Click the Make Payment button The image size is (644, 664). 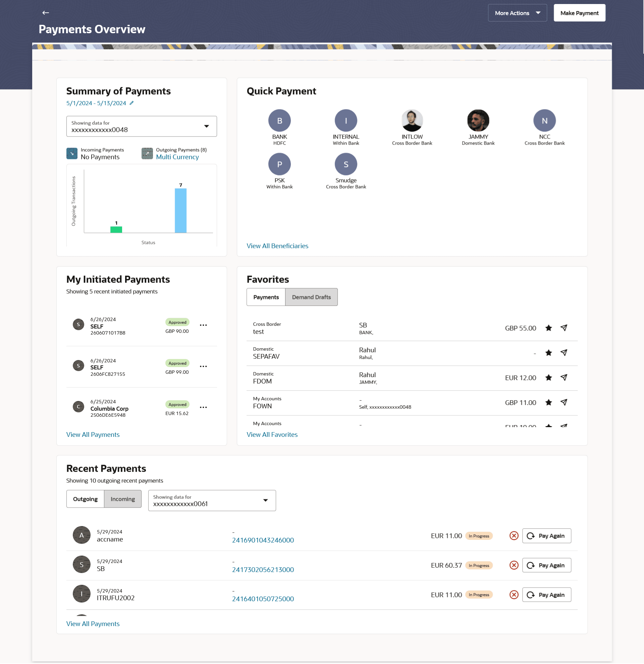pos(579,13)
